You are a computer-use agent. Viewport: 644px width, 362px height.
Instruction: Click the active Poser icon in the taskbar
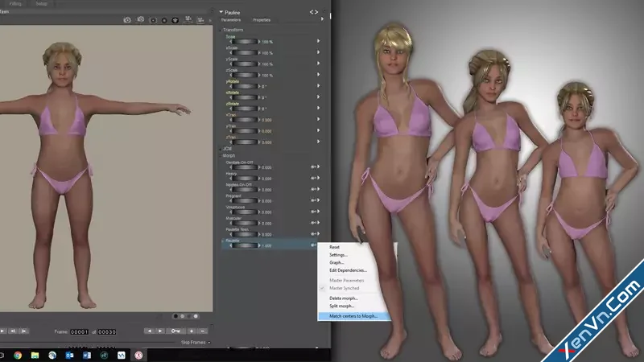[138, 356]
